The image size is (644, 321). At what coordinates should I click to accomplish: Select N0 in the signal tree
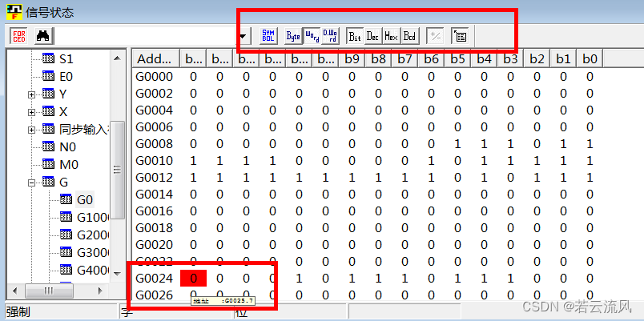coord(68,147)
